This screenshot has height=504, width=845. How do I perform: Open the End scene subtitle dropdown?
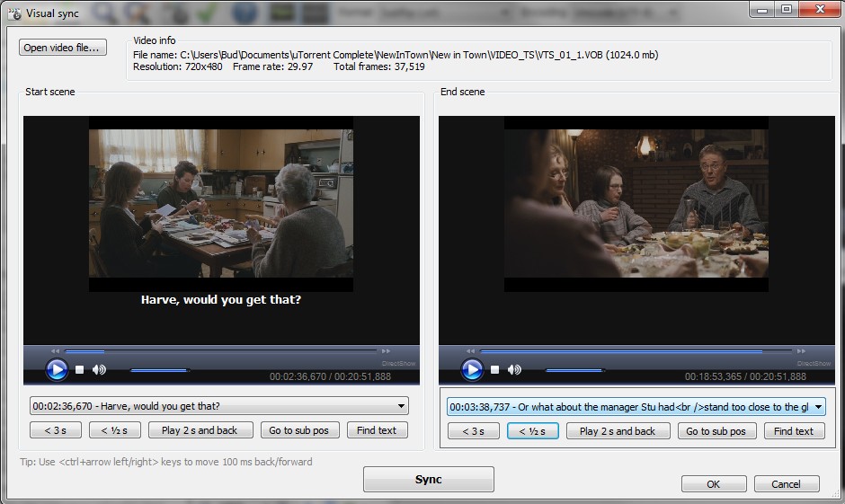coord(819,407)
